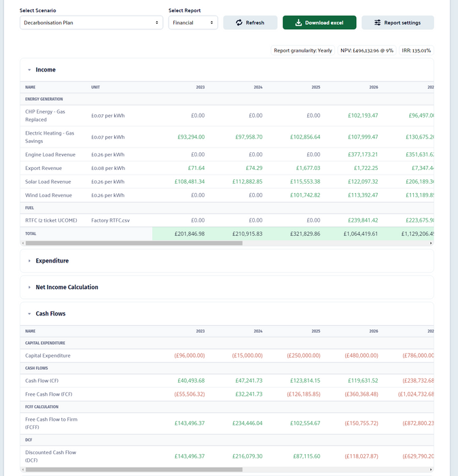This screenshot has width=458, height=476.
Task: Click the Income table scroll right arrow
Action: coord(431,243)
